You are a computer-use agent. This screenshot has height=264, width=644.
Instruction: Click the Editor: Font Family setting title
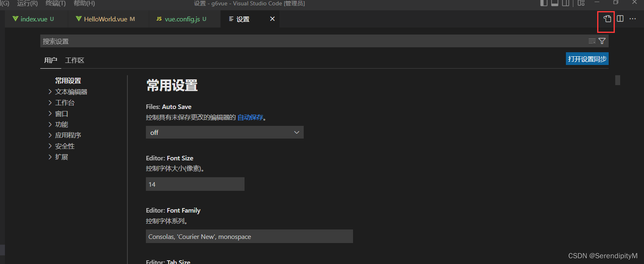(173, 210)
